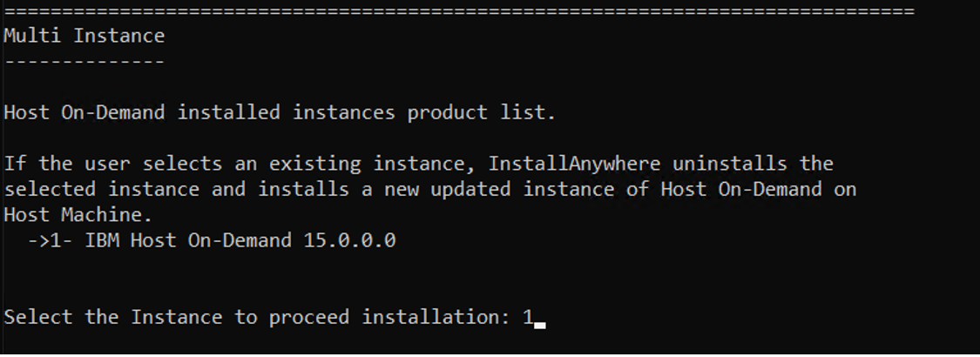Image resolution: width=980 pixels, height=357 pixels.
Task: Click the "Multi Instance" heading text
Action: (x=84, y=36)
